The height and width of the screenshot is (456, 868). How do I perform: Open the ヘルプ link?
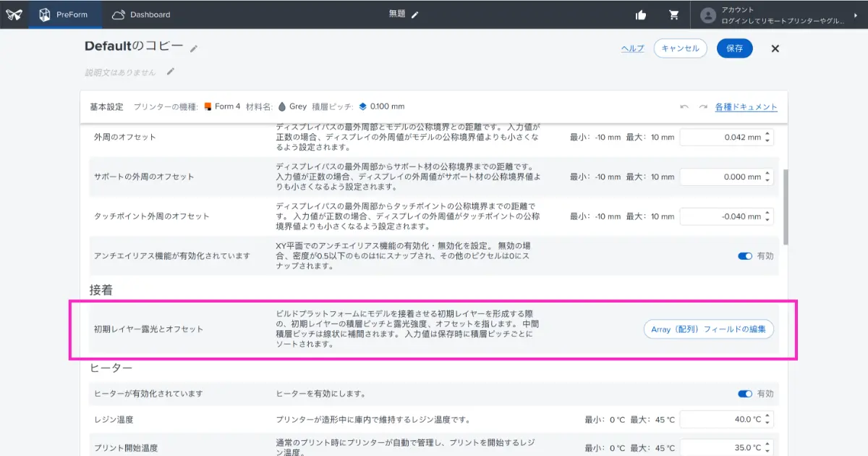tap(632, 48)
